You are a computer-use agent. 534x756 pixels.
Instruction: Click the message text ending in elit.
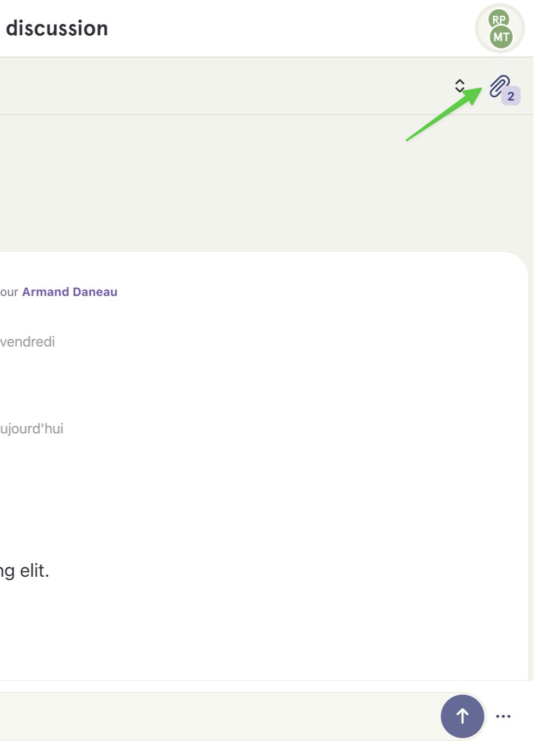(x=24, y=571)
